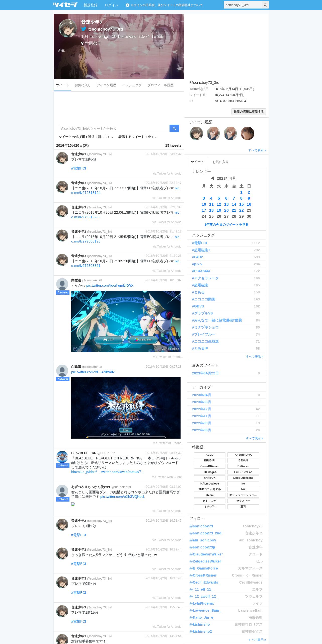Open archive 2023年03月
This screenshot has height=644, width=322.
tap(201, 402)
